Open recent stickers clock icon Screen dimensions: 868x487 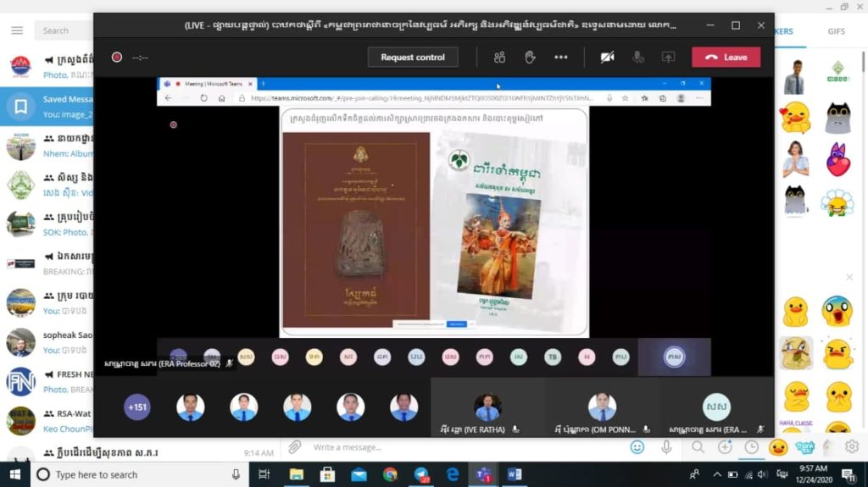[751, 447]
